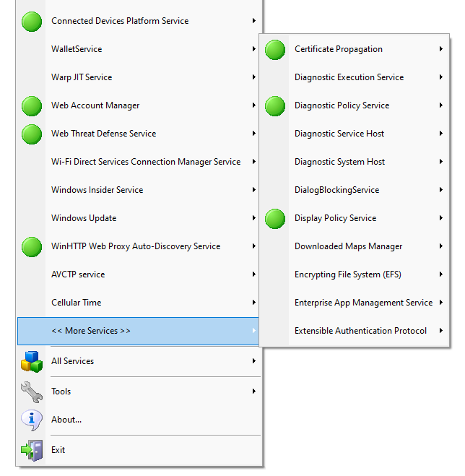Click the door Exit icon

click(x=32, y=451)
